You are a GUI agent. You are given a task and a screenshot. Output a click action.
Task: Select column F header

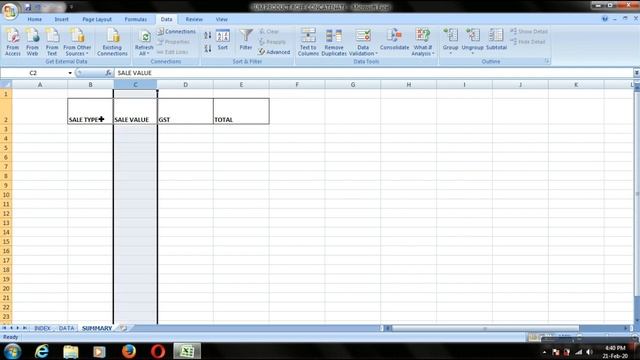[297, 84]
